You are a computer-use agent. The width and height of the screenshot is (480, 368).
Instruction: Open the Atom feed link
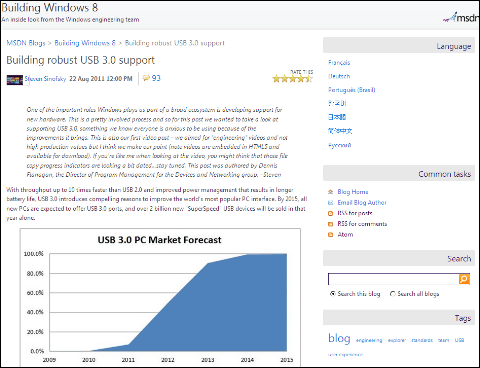345,234
